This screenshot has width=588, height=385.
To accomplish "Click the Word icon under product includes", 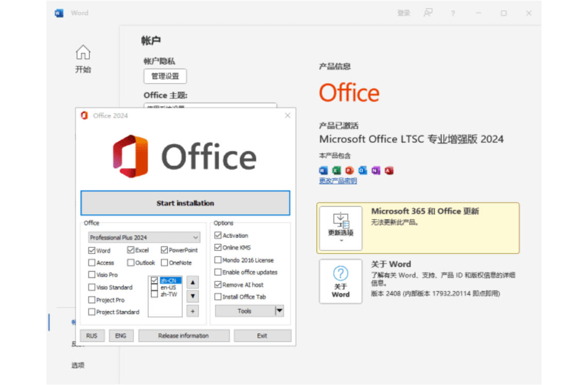I will click(x=323, y=170).
